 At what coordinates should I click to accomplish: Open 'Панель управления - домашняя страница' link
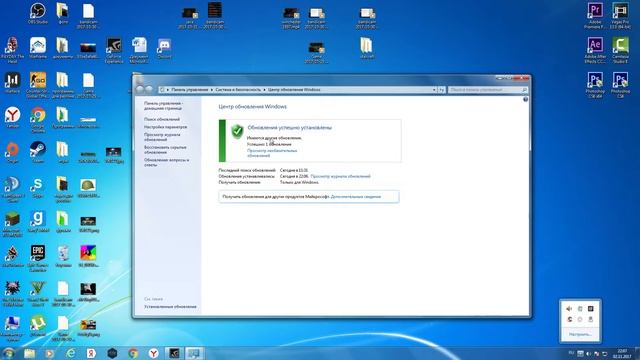(163, 106)
